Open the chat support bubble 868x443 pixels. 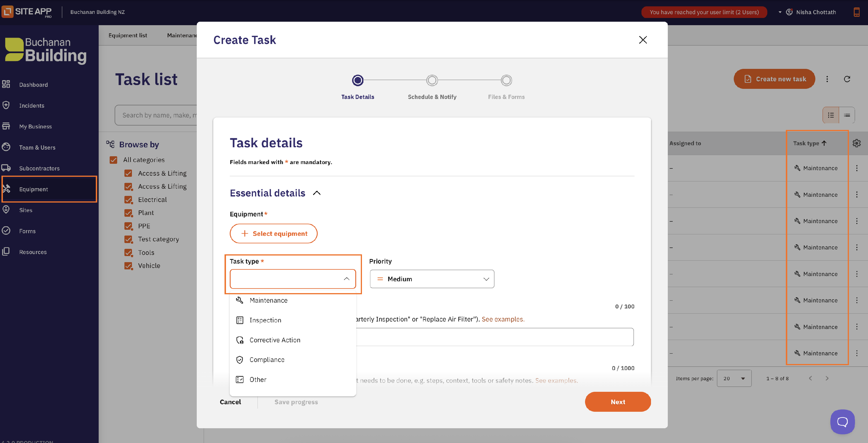[x=842, y=421]
